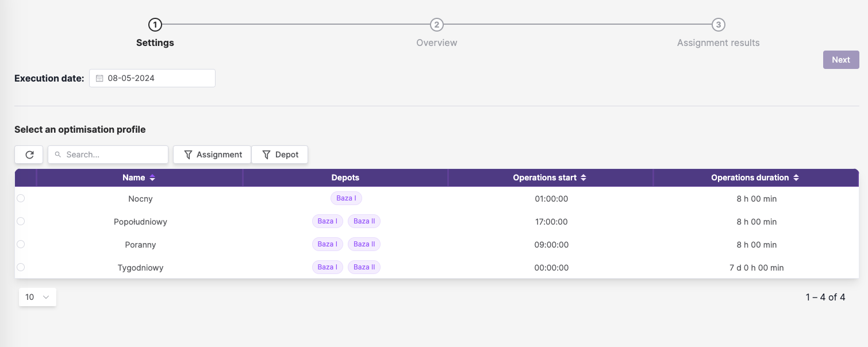Click the Search input field
Viewport: 868px width, 347px height.
pos(108,155)
